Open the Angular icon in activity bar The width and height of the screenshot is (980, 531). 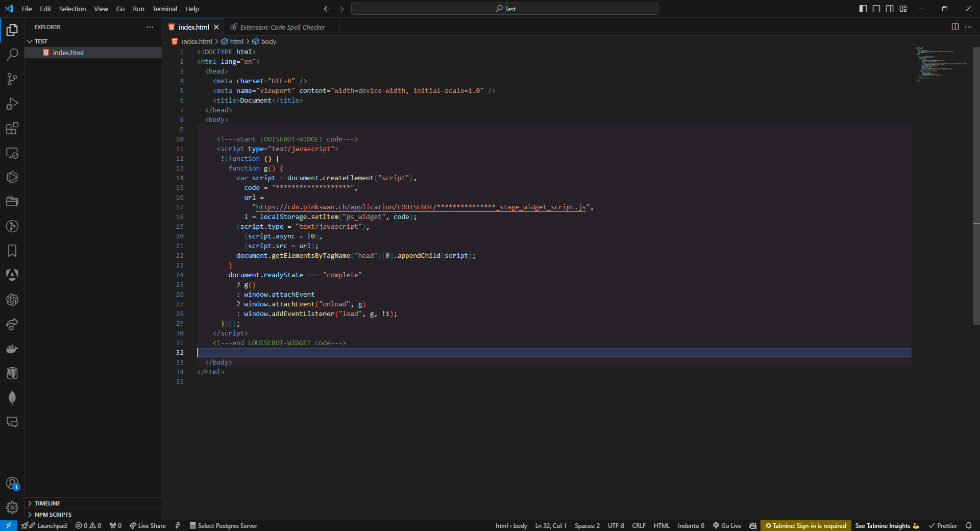tap(12, 275)
